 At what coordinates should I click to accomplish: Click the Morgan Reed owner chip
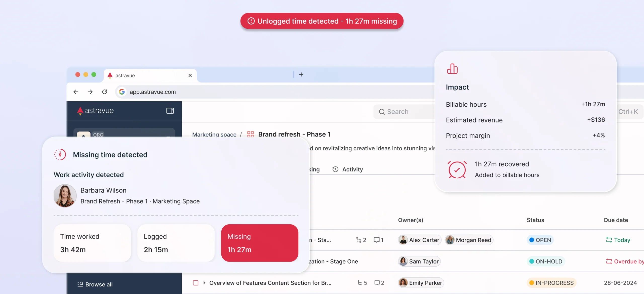pyautogui.click(x=469, y=240)
